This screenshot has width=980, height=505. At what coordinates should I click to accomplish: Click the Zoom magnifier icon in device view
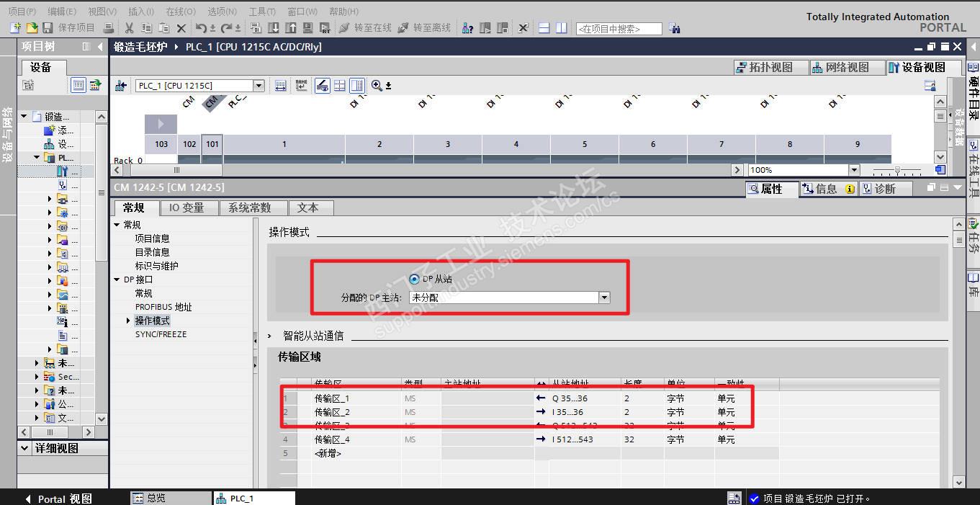(377, 85)
